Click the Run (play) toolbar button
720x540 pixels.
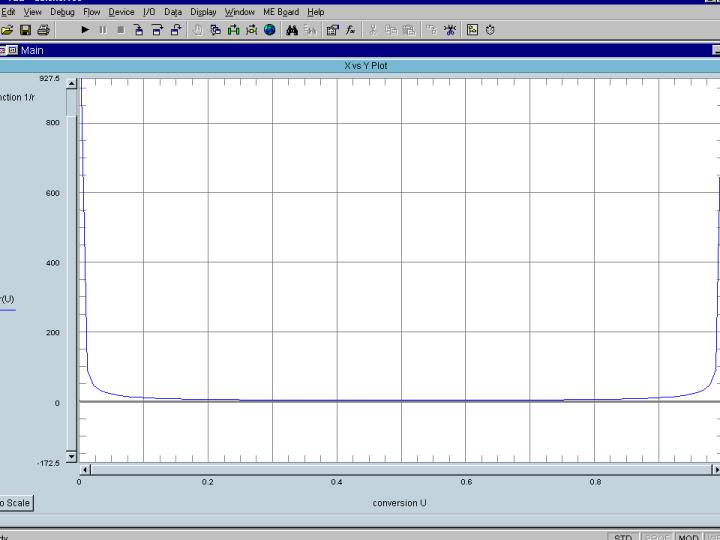click(x=85, y=30)
